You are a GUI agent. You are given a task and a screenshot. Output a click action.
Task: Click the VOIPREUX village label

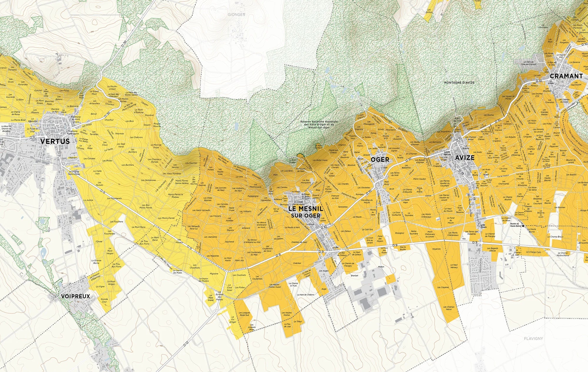[x=76, y=296]
